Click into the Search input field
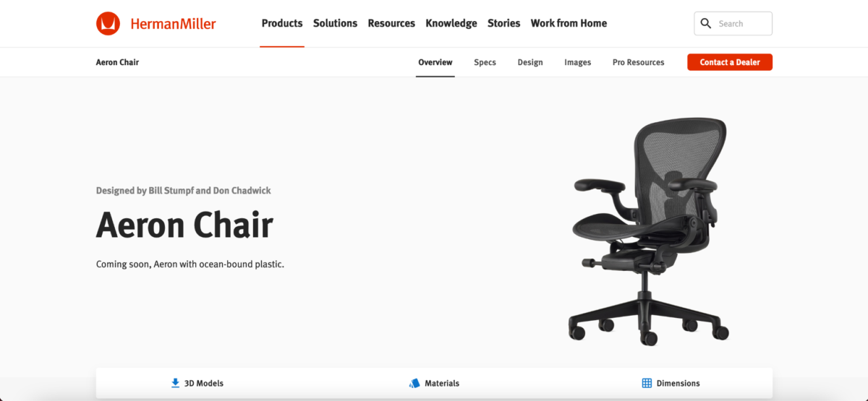The image size is (868, 401). 733,23
